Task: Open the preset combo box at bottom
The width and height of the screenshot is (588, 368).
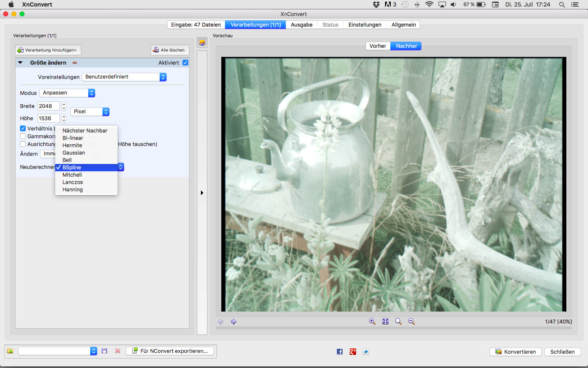Action: tap(58, 351)
